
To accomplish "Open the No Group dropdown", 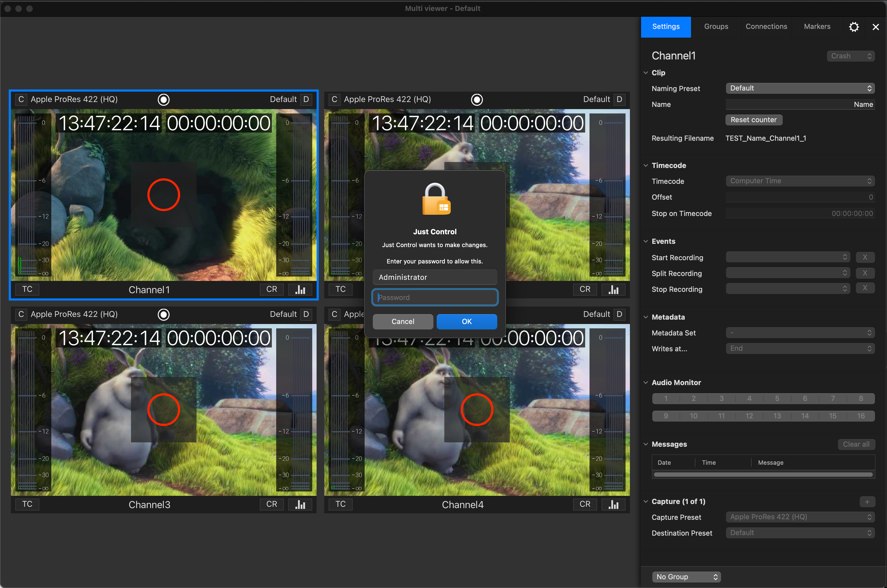I will [x=686, y=577].
